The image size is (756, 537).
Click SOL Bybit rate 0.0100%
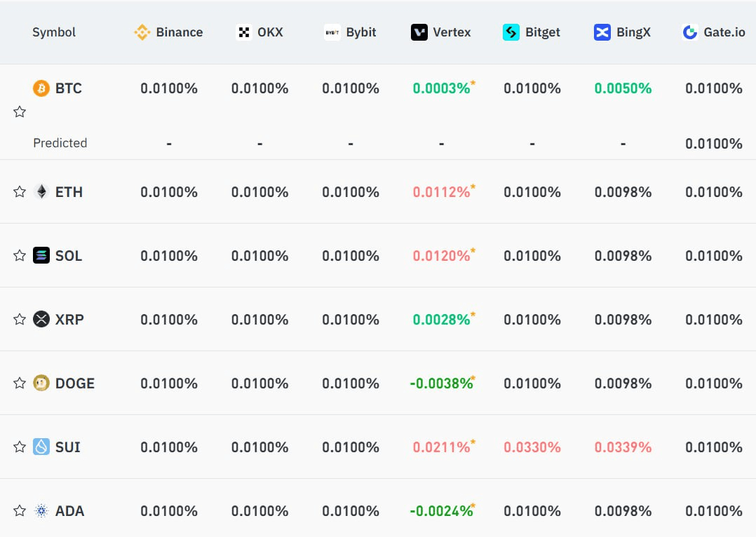[x=351, y=255]
